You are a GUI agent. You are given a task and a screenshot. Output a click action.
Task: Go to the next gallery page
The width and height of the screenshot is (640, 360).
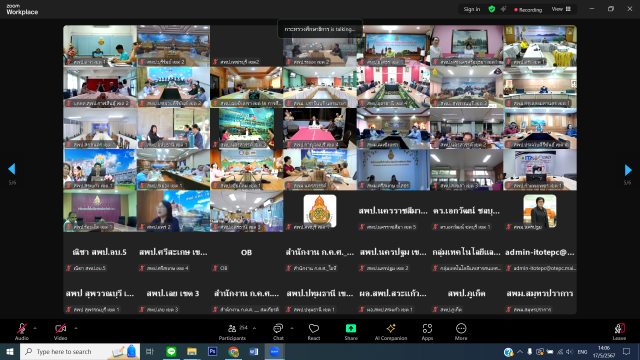click(x=628, y=169)
